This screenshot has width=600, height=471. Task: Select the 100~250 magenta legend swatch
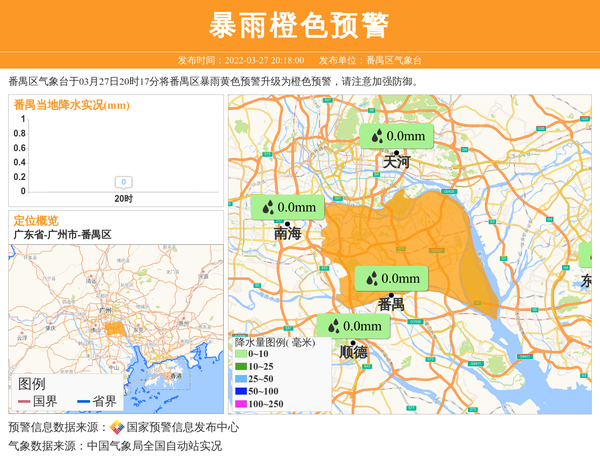[240, 404]
